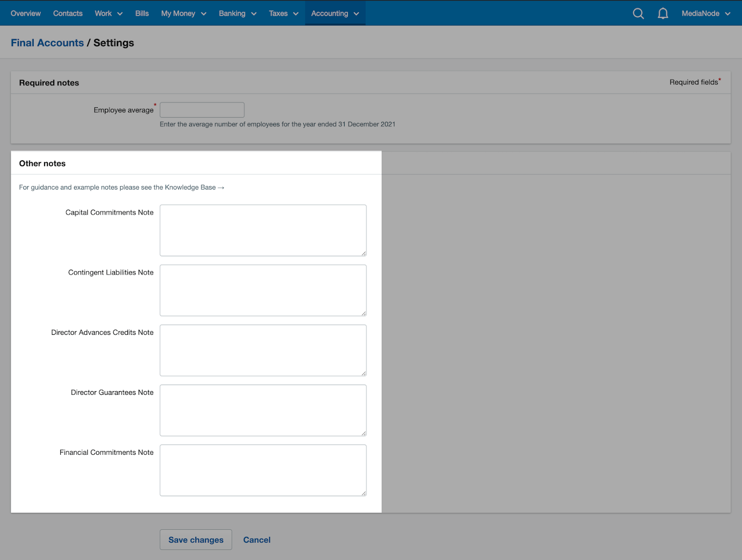Click the Employee average input field
Viewport: 742px width, 560px height.
coord(202,110)
